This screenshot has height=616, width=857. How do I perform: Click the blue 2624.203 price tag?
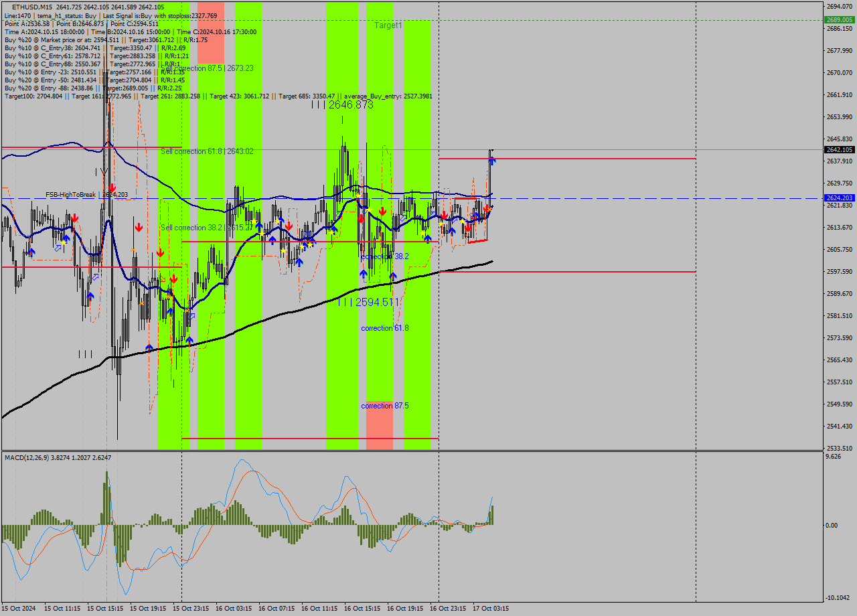point(839,198)
